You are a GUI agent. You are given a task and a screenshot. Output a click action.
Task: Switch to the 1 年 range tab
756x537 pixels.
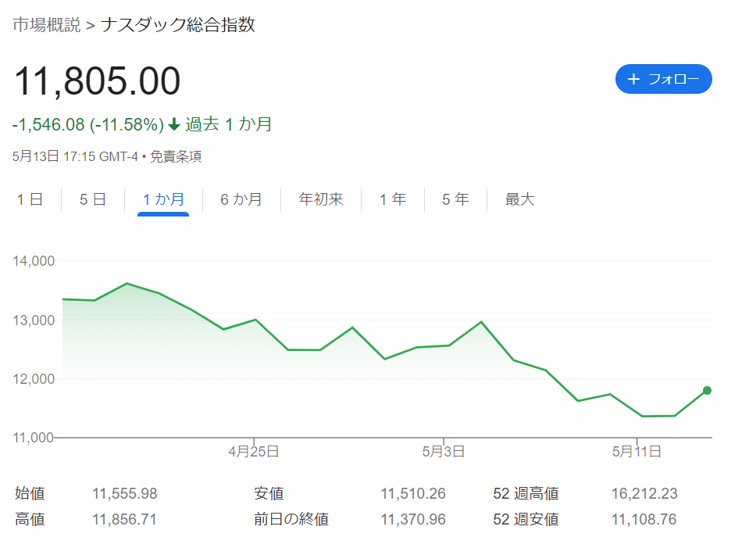point(393,199)
